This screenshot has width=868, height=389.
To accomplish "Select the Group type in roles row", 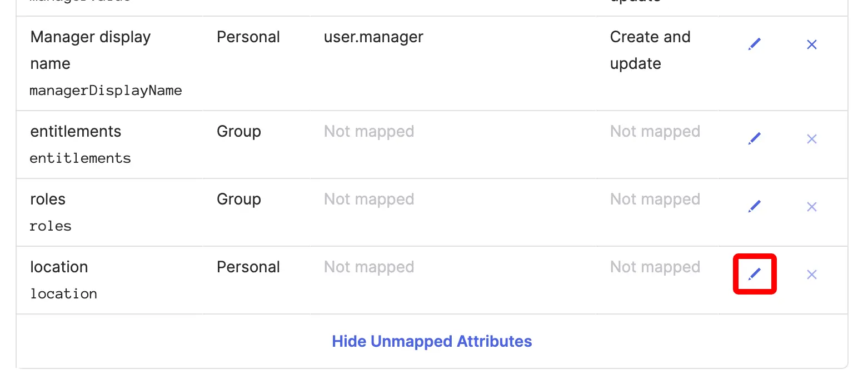I will click(239, 200).
